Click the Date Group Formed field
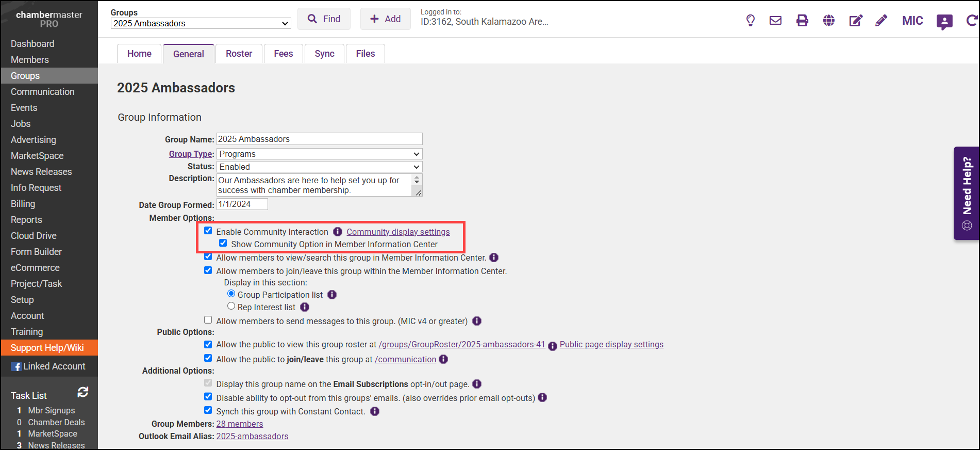980x450 pixels. pyautogui.click(x=242, y=204)
